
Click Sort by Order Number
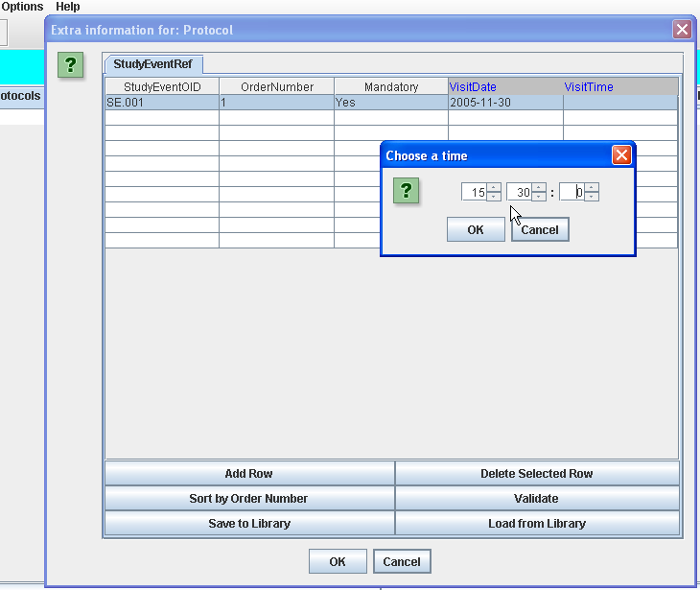(x=249, y=498)
